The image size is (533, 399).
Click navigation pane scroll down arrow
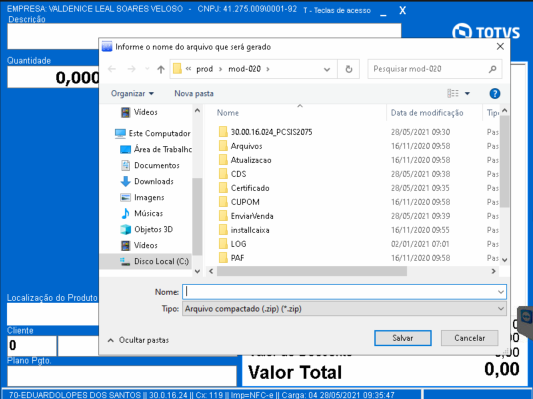point(197,271)
